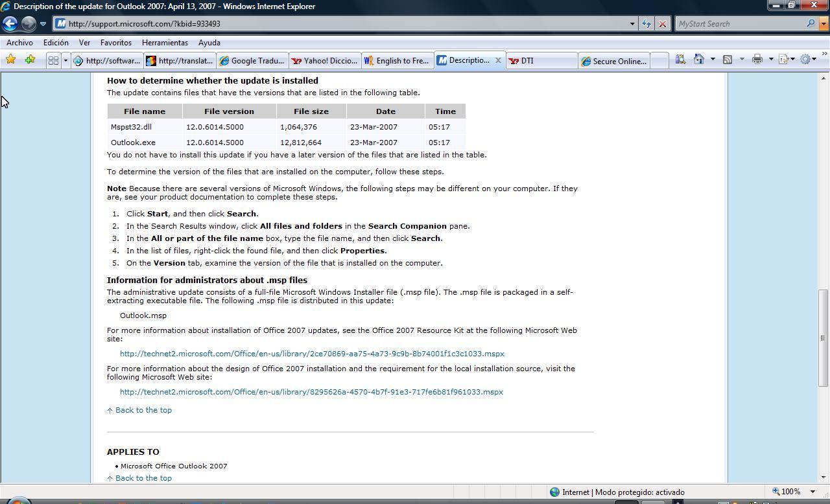830x504 pixels.
Task: Switch to the Google Tradu... tab
Action: pos(252,60)
